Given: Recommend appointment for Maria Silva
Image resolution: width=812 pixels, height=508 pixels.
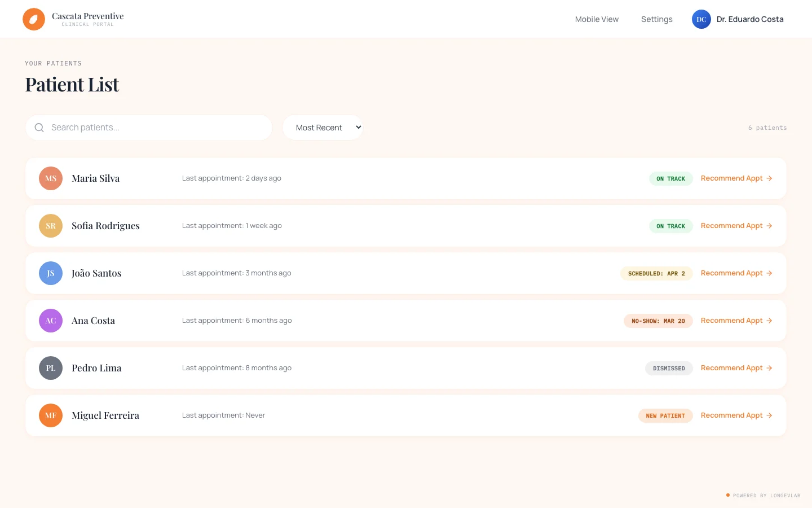Looking at the screenshot, I should tap(736, 178).
